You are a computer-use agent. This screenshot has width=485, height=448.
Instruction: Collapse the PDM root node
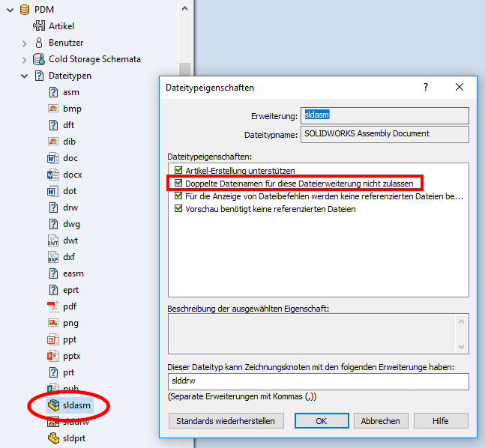tap(10, 10)
